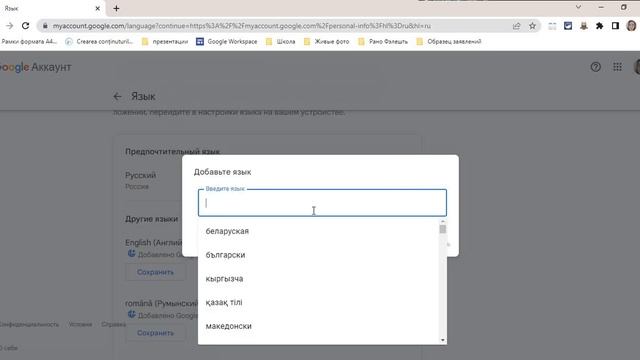
Task: Open Google Help question mark icon
Action: 596,67
